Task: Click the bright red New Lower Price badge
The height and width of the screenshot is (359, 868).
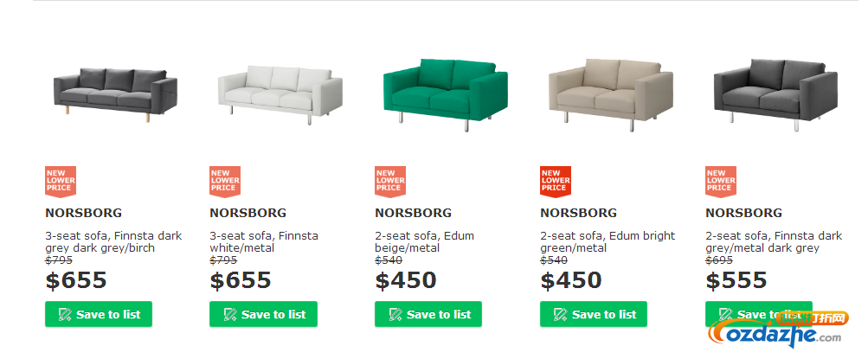Action: click(x=556, y=182)
